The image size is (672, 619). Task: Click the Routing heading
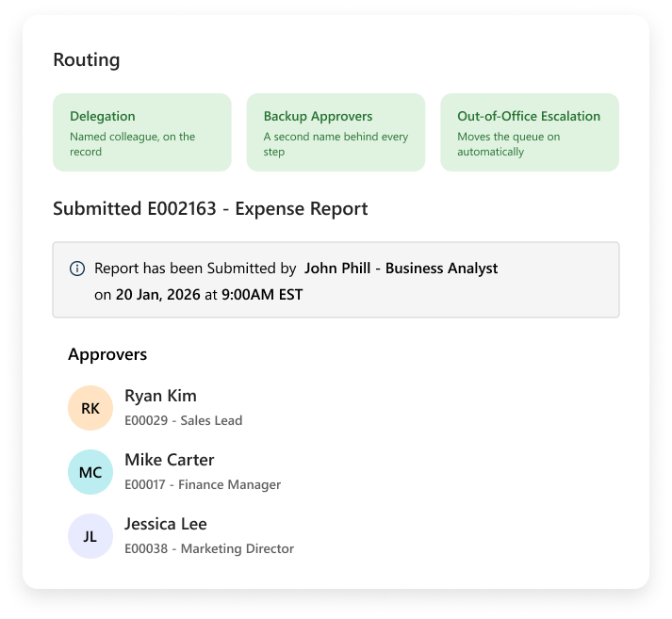pyautogui.click(x=86, y=60)
